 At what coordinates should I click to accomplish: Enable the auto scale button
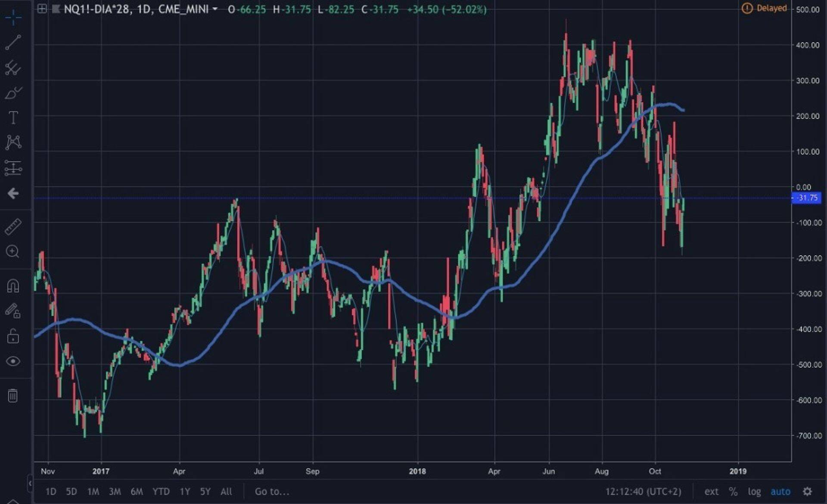[x=780, y=492]
